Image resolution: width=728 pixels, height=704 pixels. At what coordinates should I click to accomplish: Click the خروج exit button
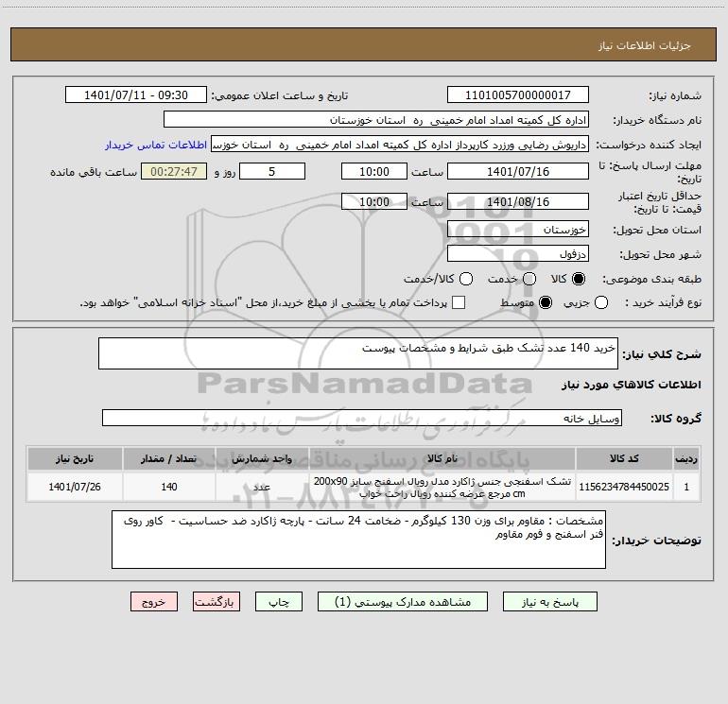click(154, 602)
